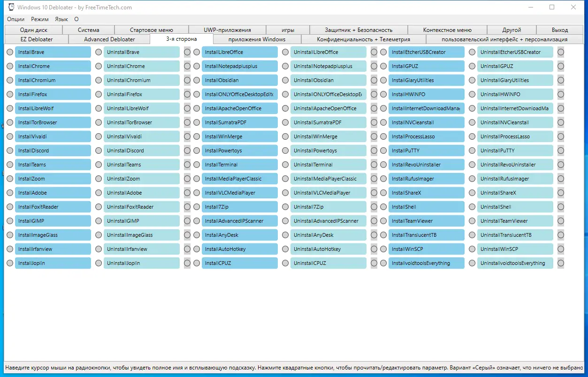Viewport: 588px width, 377px height.
Task: Open the О menu
Action: coord(76,19)
